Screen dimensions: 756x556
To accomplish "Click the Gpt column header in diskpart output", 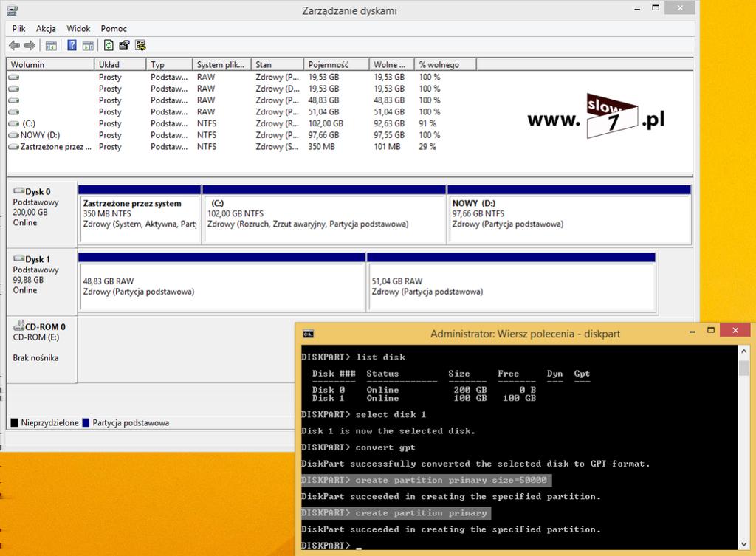I will (x=582, y=374).
